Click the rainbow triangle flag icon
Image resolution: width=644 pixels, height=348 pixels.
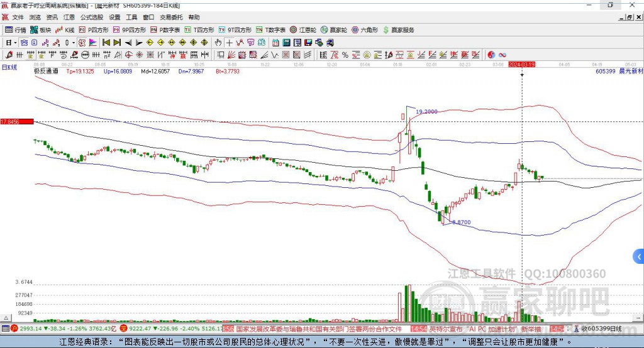click(93, 43)
